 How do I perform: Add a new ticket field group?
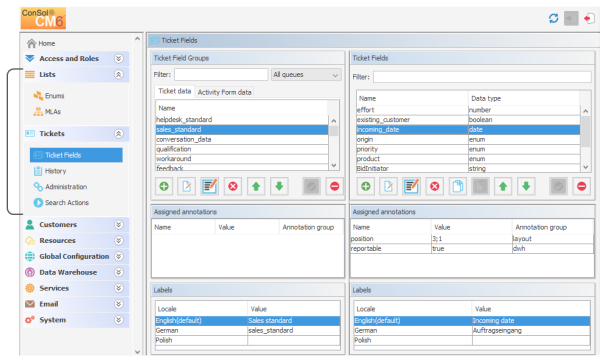click(x=164, y=186)
